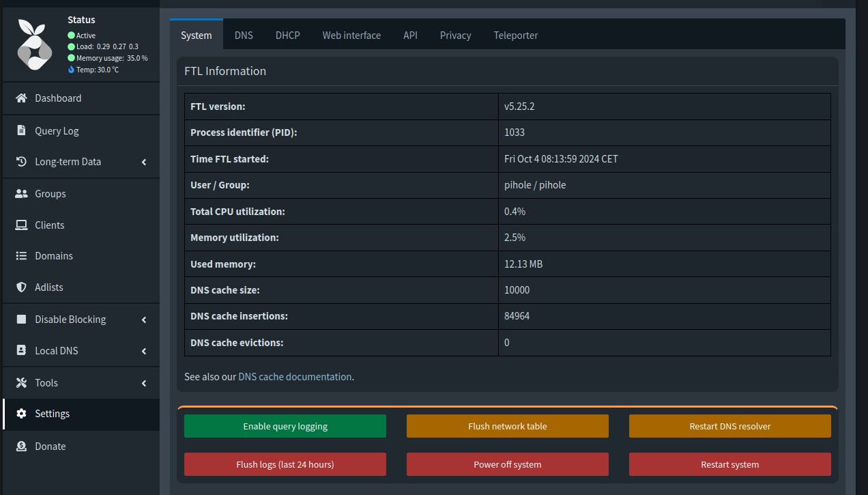The height and width of the screenshot is (495, 868).
Task: Click the green dot beside Memory usage
Action: point(71,58)
